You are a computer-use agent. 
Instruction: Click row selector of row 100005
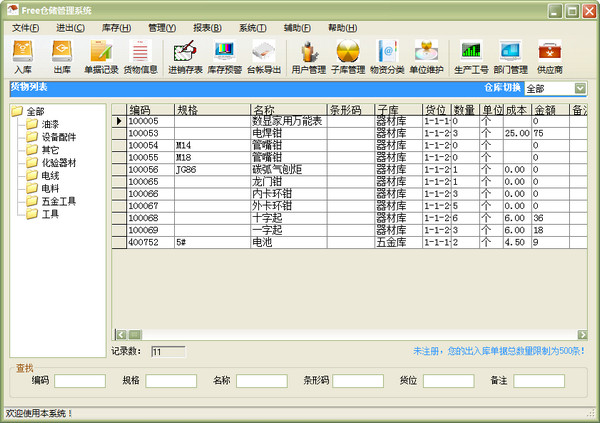coord(119,121)
